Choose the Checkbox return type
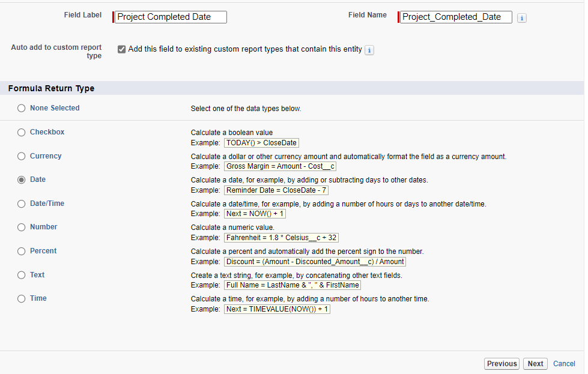This screenshot has width=588, height=374. pos(22,132)
